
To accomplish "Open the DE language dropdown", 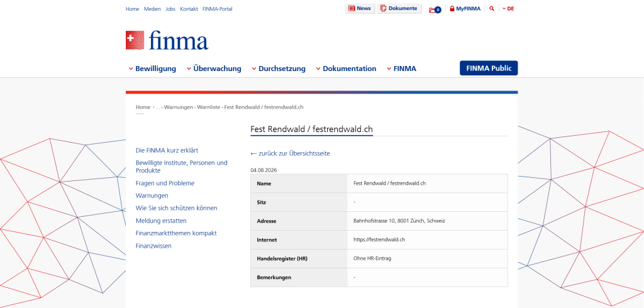I will tap(508, 8).
